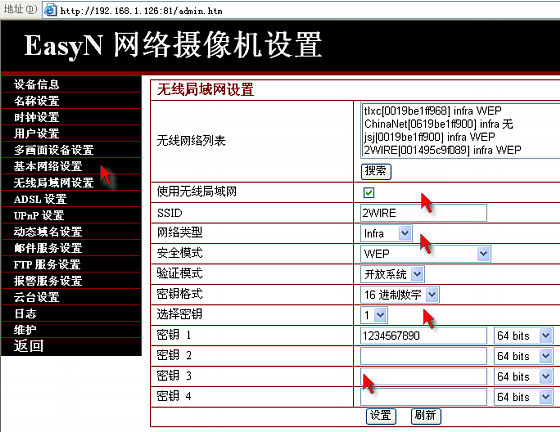The image size is (560, 432).
Task: Open the 验证模式 开放系统 dropdown
Action: coord(392,274)
